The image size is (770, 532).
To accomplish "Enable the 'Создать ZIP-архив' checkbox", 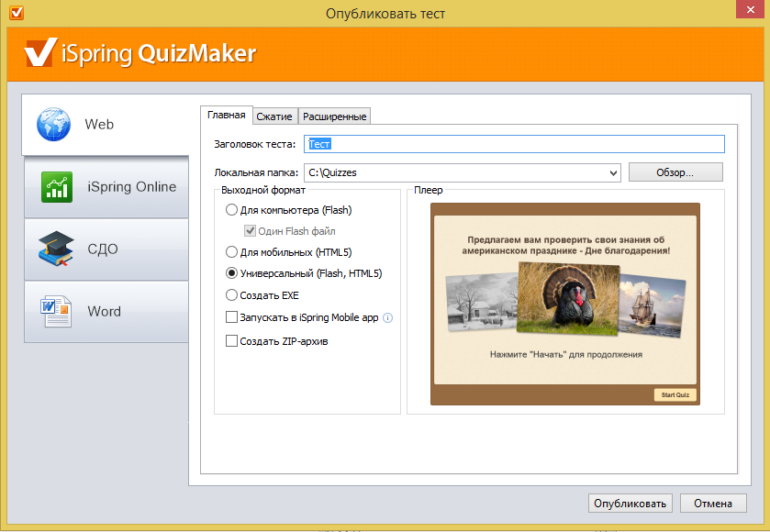I will [231, 340].
